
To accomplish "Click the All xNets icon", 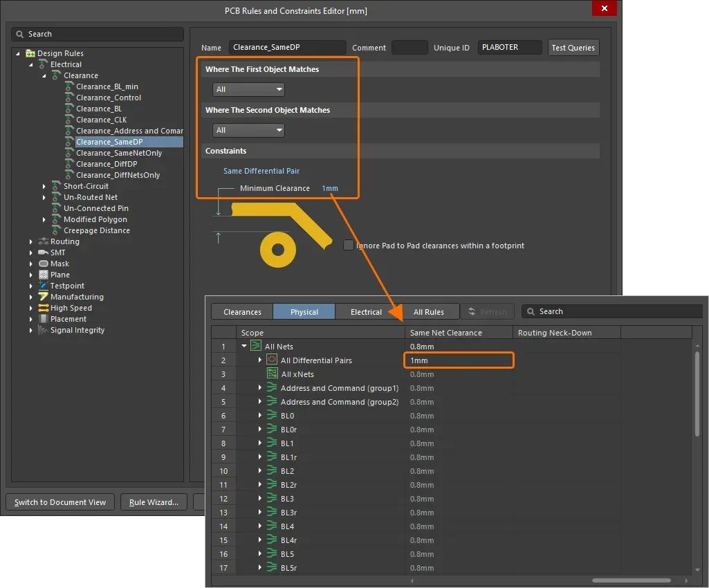I will [273, 374].
